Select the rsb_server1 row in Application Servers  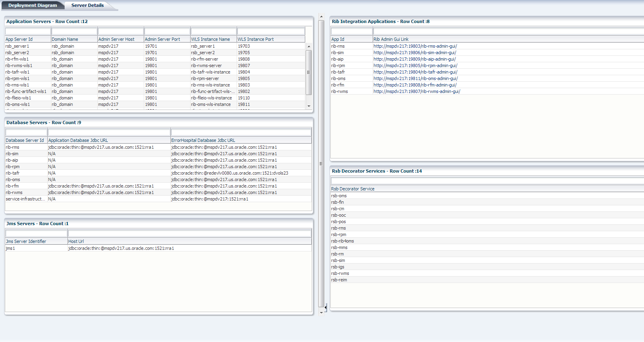tap(155, 46)
